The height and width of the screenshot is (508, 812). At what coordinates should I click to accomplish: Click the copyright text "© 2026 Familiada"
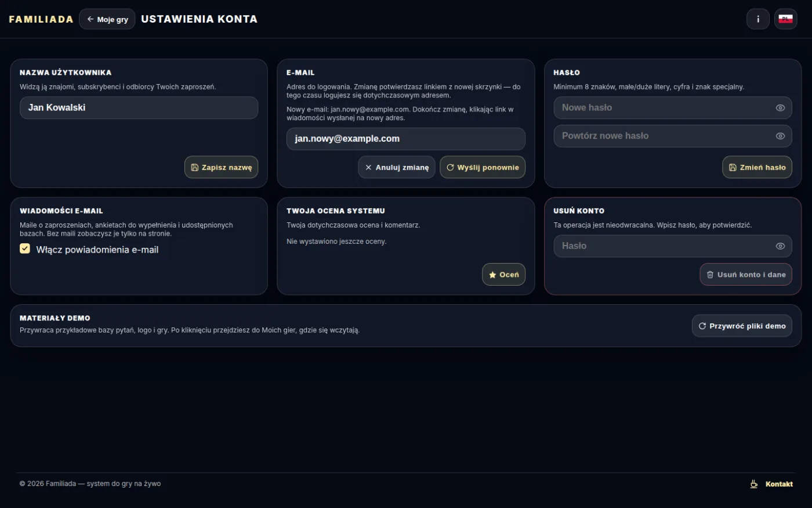coord(48,484)
